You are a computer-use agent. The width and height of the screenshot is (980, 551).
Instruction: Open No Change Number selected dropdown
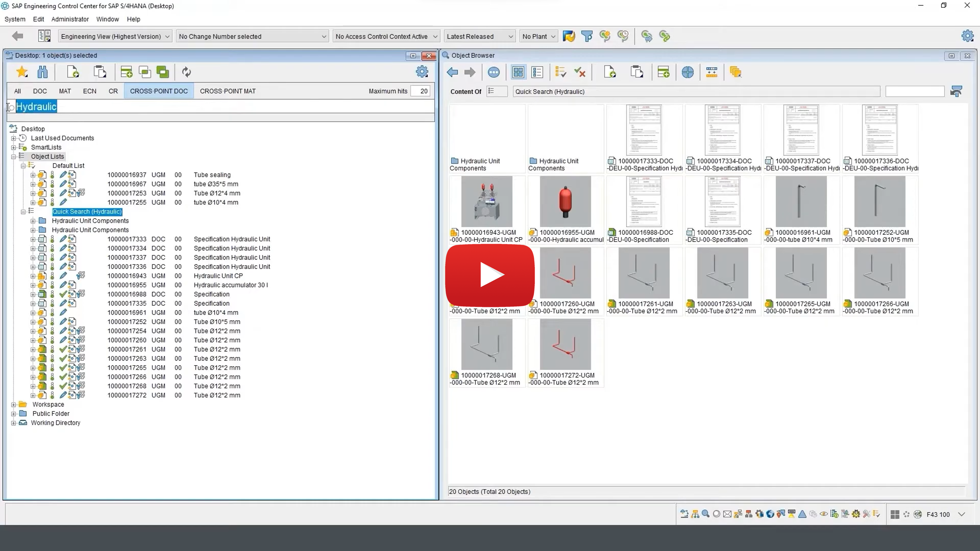coord(252,37)
